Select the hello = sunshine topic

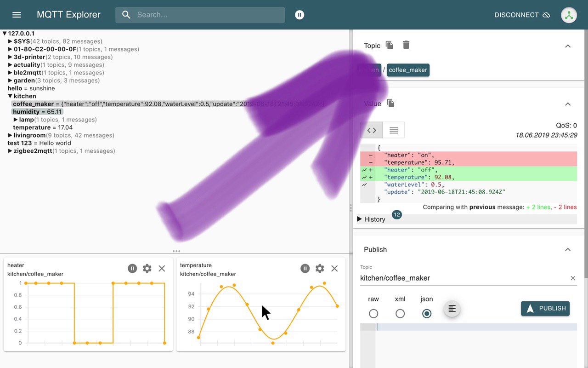[x=31, y=88]
